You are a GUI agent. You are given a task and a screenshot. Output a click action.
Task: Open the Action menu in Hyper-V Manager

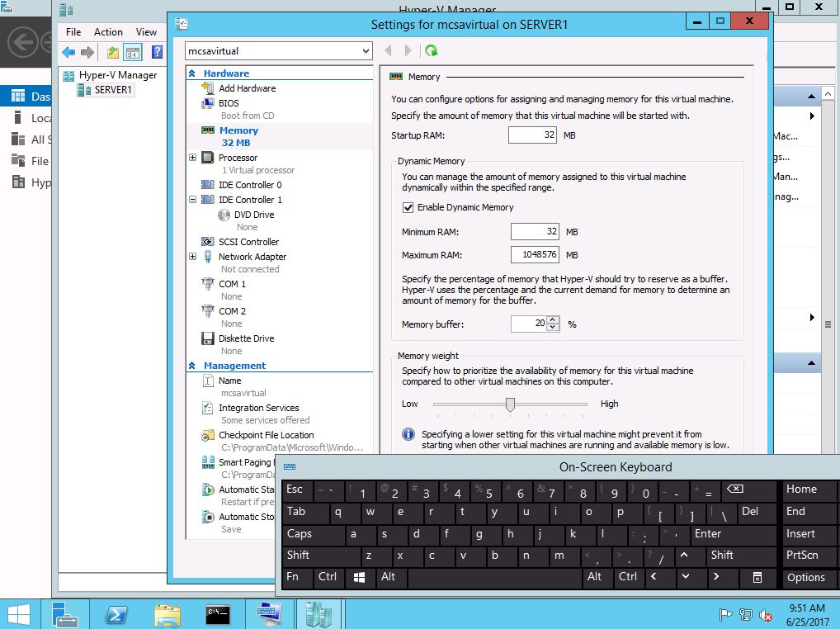click(x=108, y=32)
